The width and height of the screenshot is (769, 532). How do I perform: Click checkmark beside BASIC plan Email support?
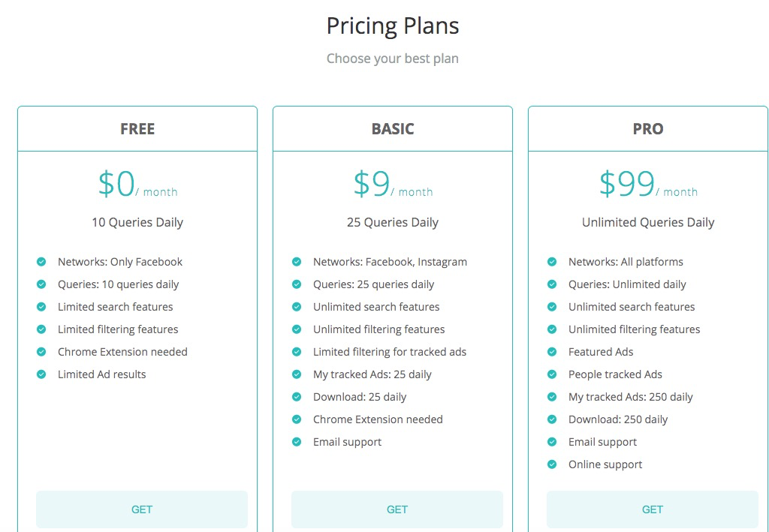(x=297, y=443)
